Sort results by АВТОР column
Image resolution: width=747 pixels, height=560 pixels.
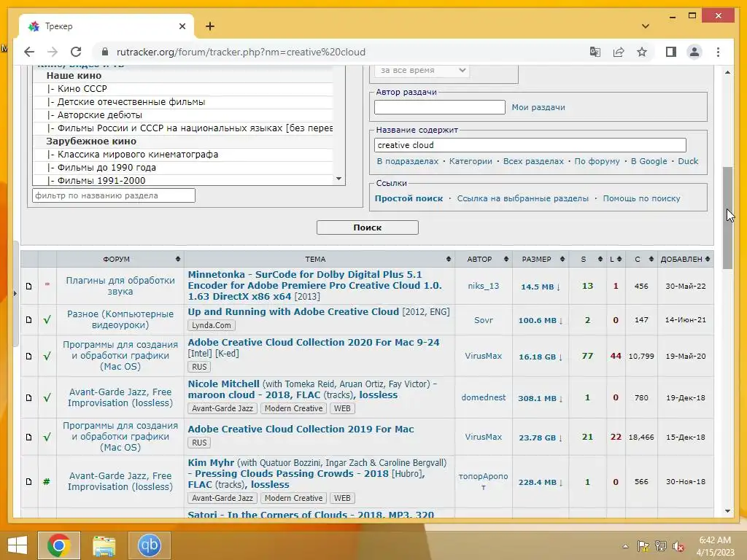click(x=484, y=259)
